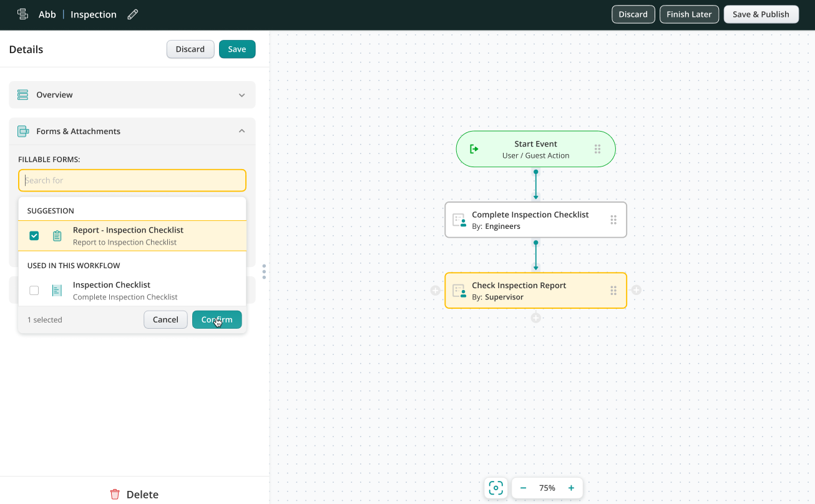Zoom out with the minus icon
Image resolution: width=815 pixels, height=504 pixels.
click(524, 488)
